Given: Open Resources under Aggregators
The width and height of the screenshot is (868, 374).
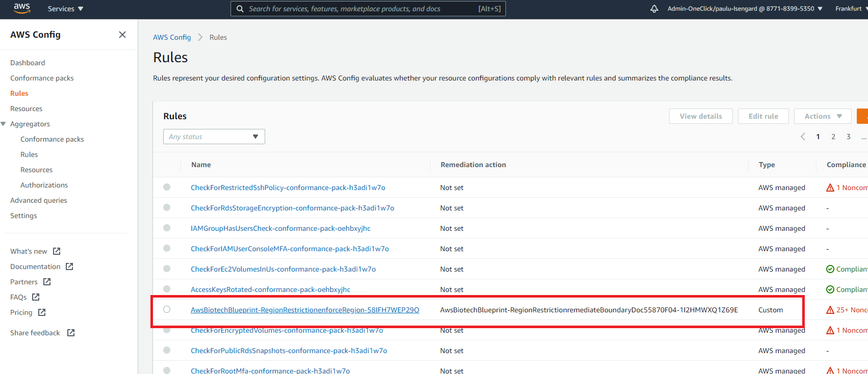Looking at the screenshot, I should [36, 170].
